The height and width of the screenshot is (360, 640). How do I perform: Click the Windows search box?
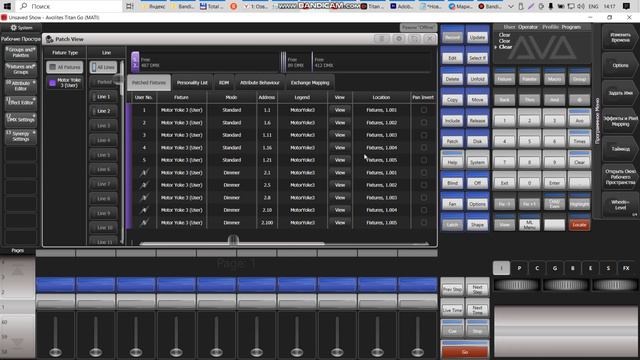[69, 6]
